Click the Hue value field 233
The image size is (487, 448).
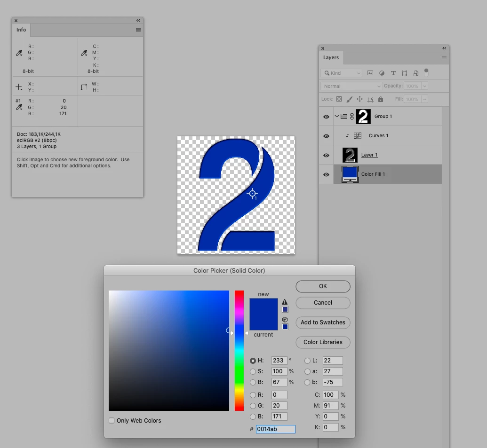click(279, 361)
